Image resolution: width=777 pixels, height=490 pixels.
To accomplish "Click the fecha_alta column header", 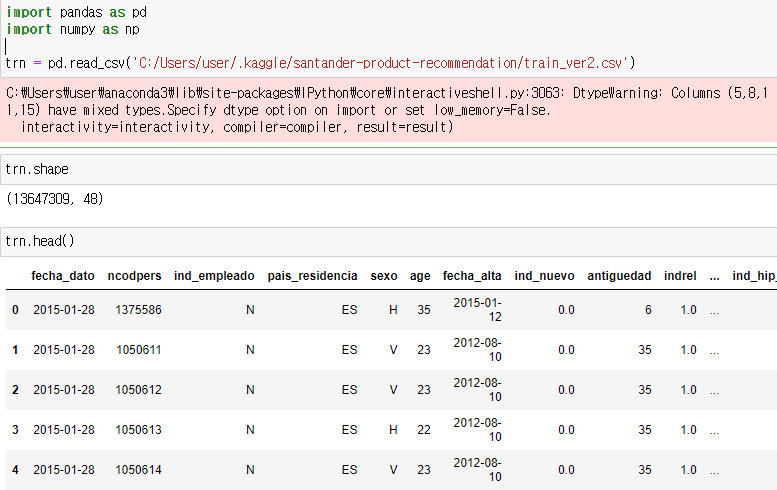I will [472, 276].
